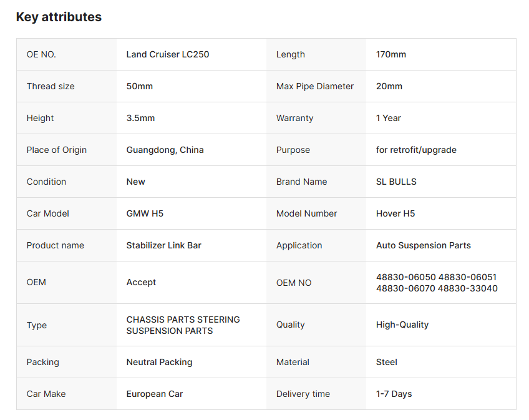Image resolution: width=529 pixels, height=420 pixels.
Task: Click the Model Number label
Action: (x=306, y=213)
